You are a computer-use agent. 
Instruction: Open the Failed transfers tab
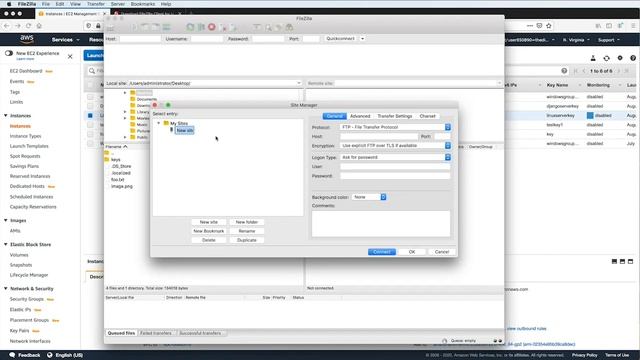point(156,333)
